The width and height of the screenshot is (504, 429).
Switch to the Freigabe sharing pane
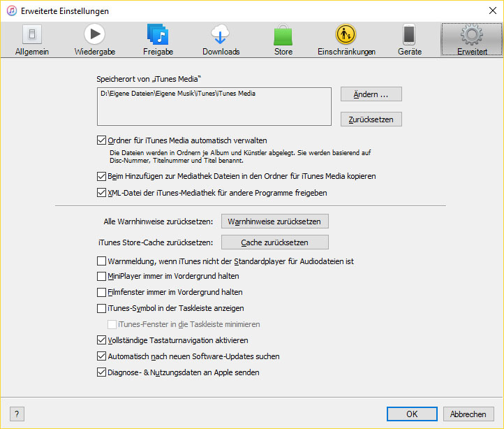pyautogui.click(x=158, y=40)
